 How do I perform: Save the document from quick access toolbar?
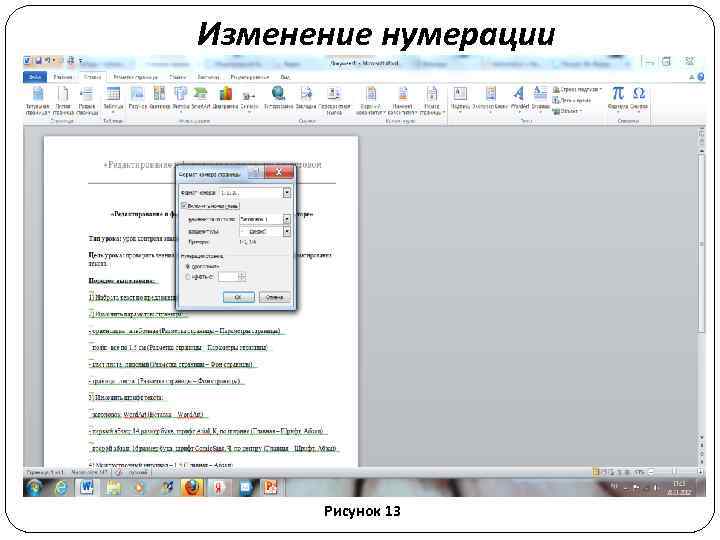[39, 61]
